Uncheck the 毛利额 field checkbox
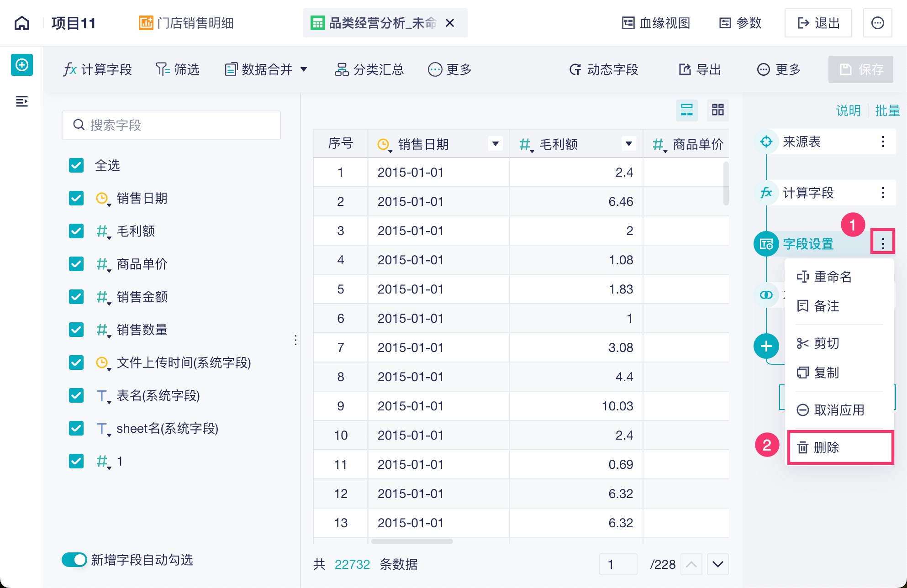This screenshot has width=907, height=588. (76, 231)
